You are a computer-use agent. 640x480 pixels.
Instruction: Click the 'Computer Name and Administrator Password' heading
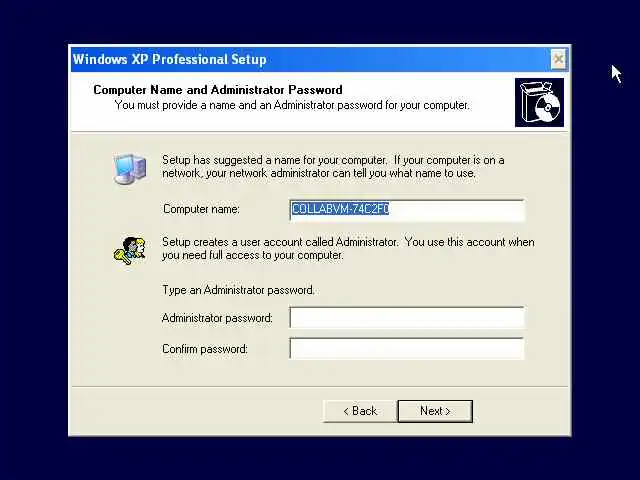click(218, 90)
